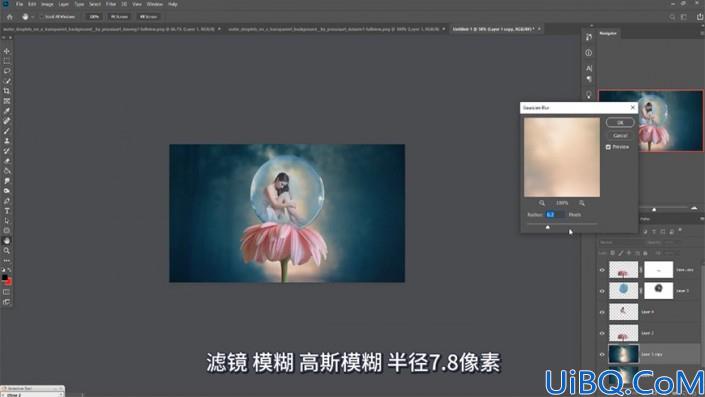This screenshot has width=705, height=397.
Task: Click the Fit Screen button
Action: (119, 17)
